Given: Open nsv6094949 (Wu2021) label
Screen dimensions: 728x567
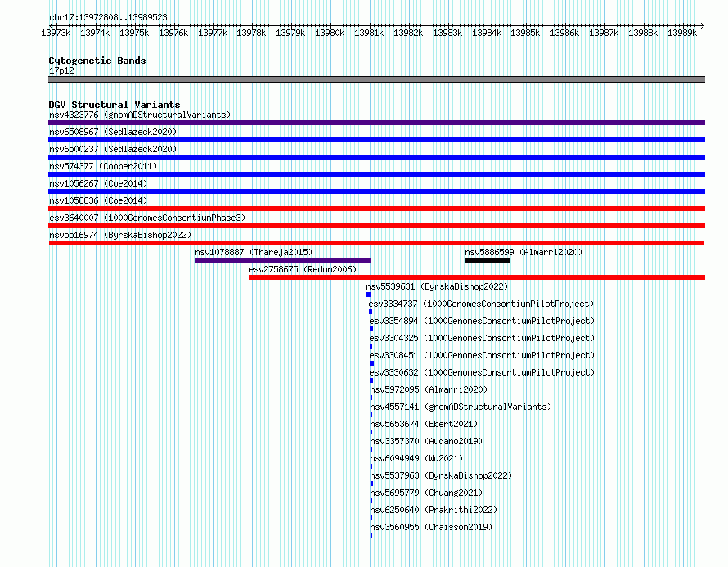Looking at the screenshot, I should 416,458.
